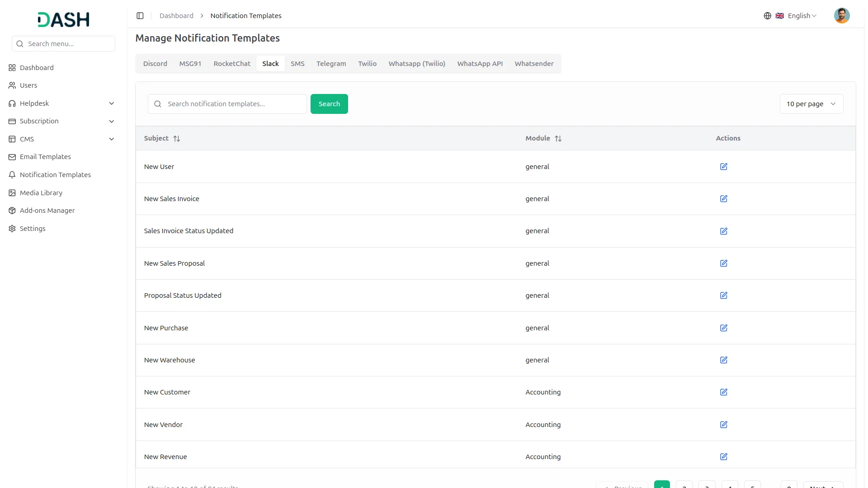Open the Dashboard breadcrumb link
This screenshot has height=488, width=868.
point(176,15)
